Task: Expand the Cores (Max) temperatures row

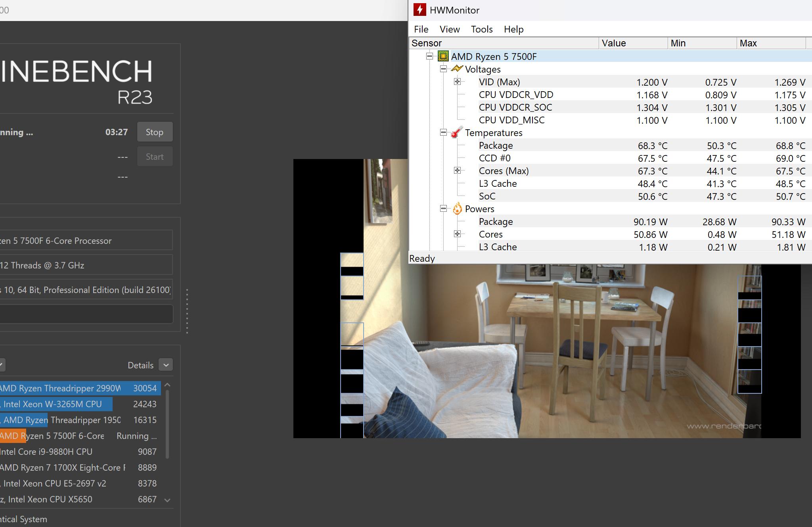Action: pyautogui.click(x=457, y=171)
